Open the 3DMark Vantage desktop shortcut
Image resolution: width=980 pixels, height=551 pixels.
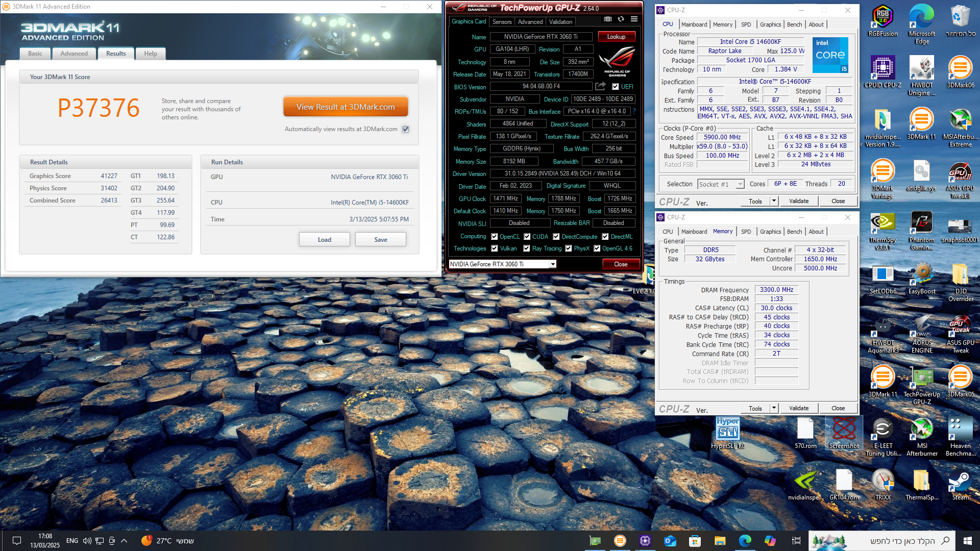point(883,179)
